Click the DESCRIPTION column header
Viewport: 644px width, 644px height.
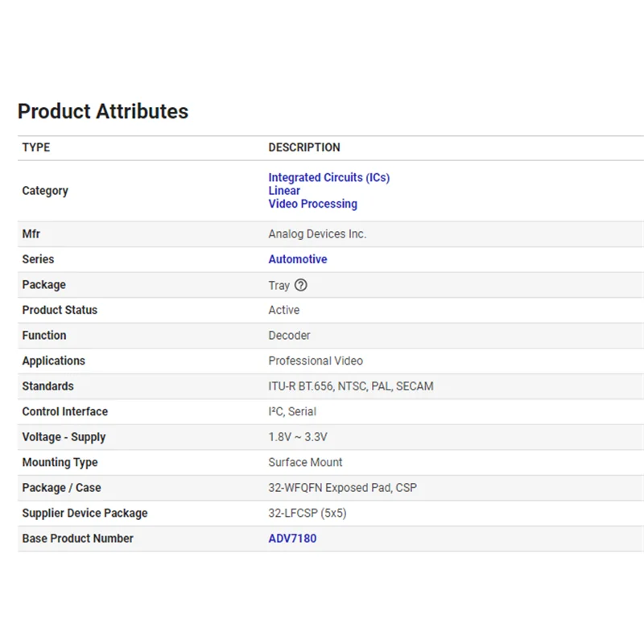tap(304, 147)
